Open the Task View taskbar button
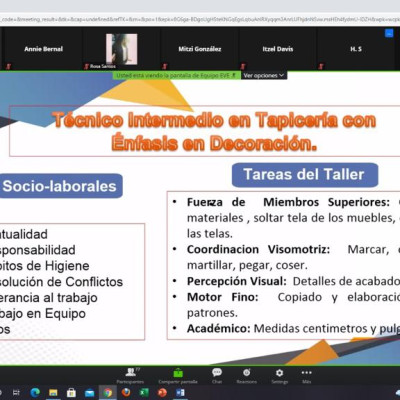This screenshot has height=400, width=400. pos(17,393)
